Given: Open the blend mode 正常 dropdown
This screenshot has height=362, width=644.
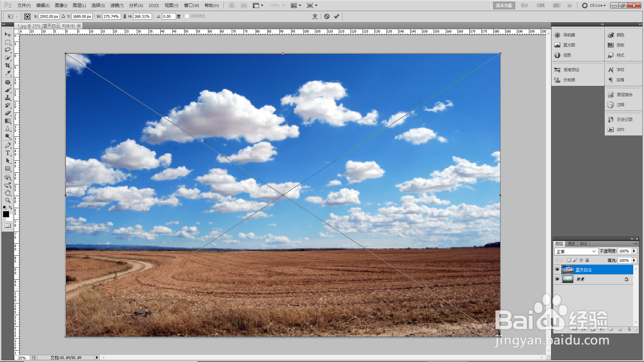Looking at the screenshot, I should (576, 251).
